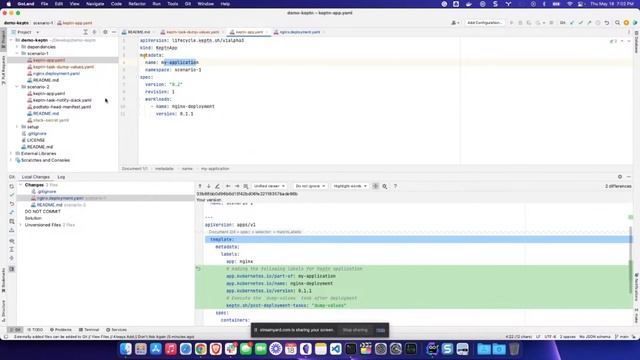Screen dimensions: 640x360
Task: Select podtato-head-manifest.yaml in project tree
Action: pyautogui.click(x=59, y=107)
